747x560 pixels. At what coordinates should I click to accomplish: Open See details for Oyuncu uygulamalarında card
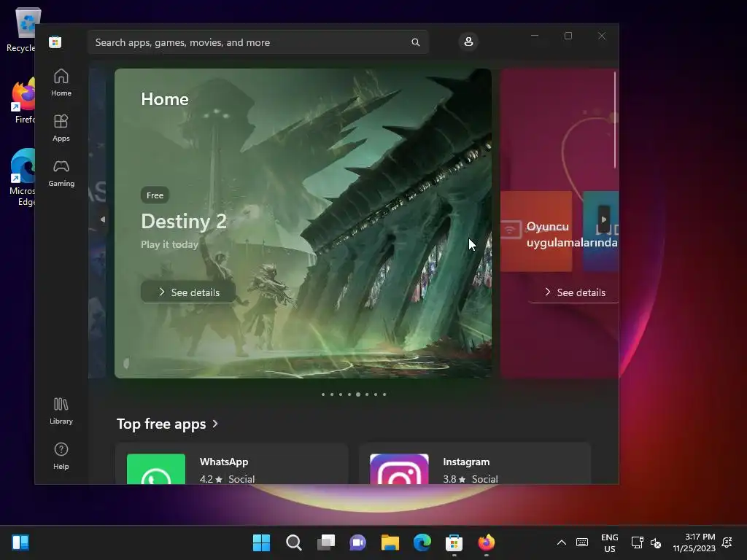point(573,292)
